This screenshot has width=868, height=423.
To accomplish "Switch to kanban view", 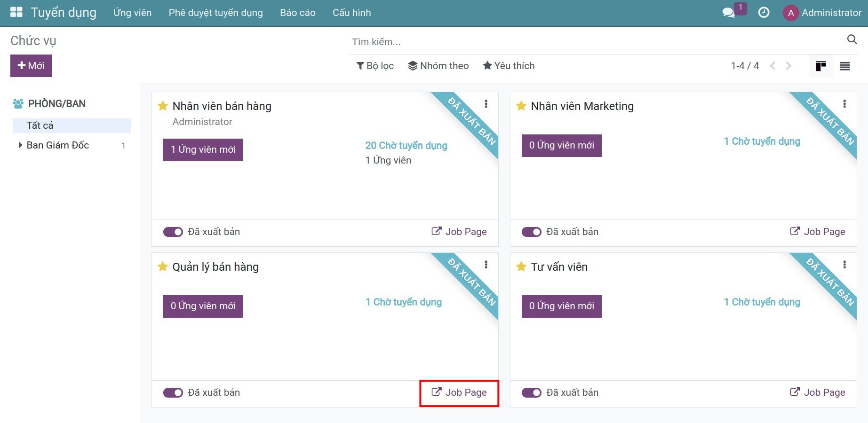I will click(x=820, y=66).
